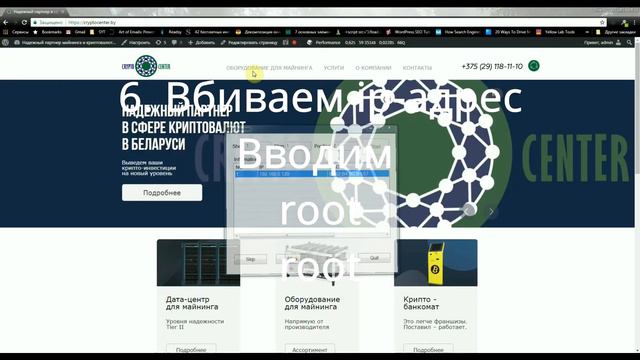Open the Услуги nav item
The image size is (640, 360).
pos(334,68)
